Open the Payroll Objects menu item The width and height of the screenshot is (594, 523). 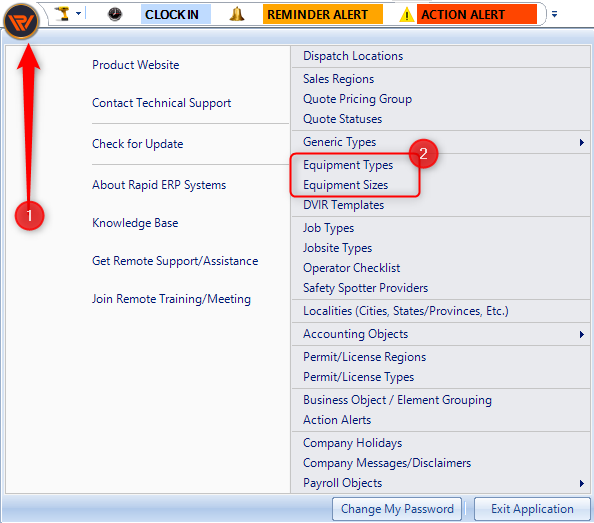(441, 483)
